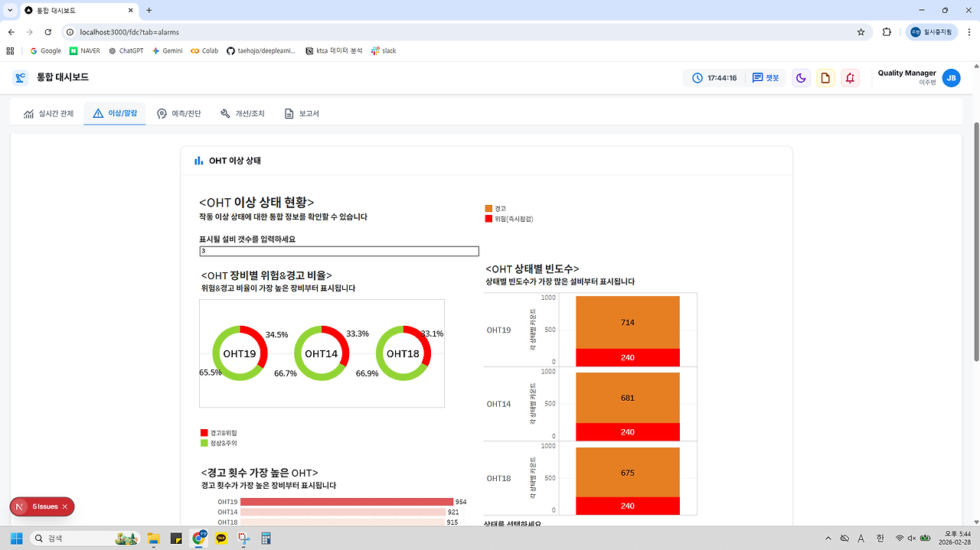Viewport: 980px width, 550px height.
Task: Open Calculator from the taskbar
Action: [x=267, y=539]
